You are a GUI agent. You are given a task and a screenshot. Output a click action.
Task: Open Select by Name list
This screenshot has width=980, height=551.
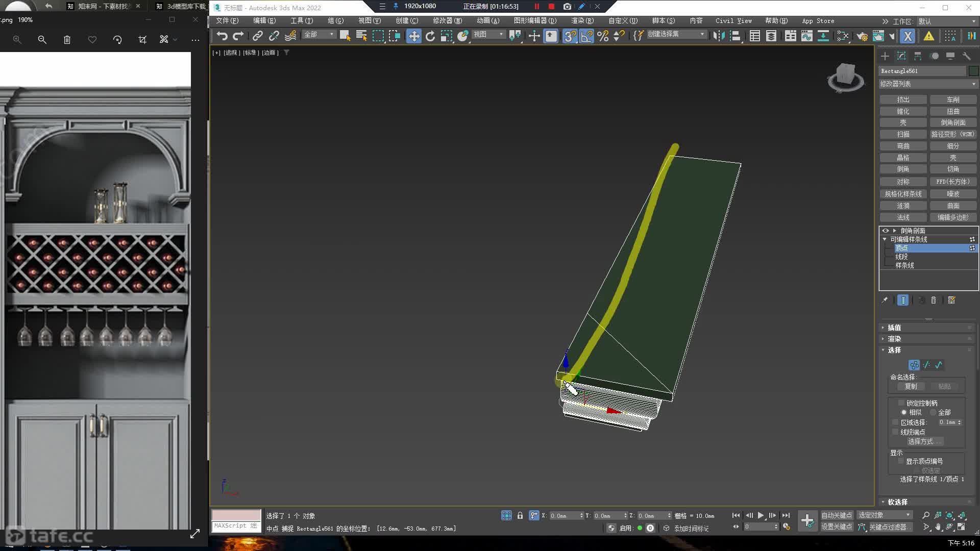point(361,36)
